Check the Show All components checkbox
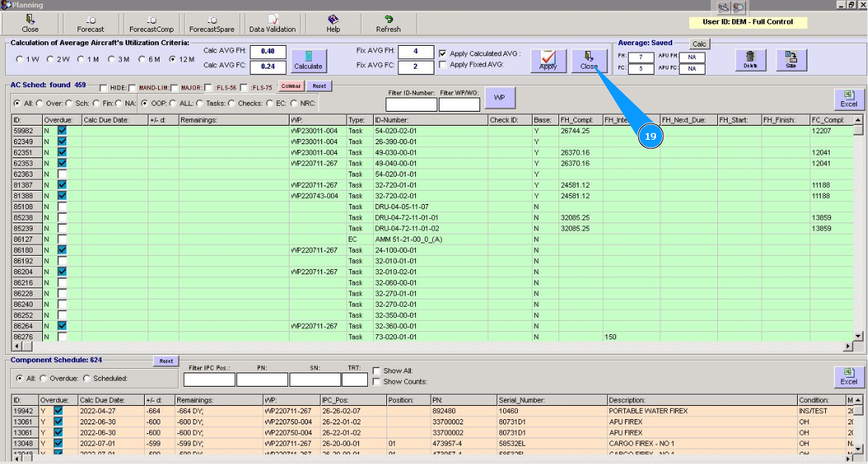The image size is (868, 465). pos(377,371)
